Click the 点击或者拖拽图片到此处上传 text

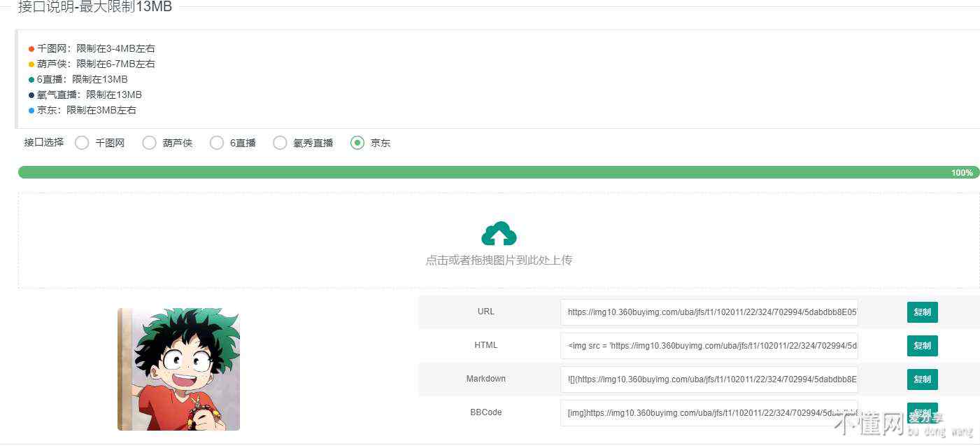pyautogui.click(x=499, y=260)
